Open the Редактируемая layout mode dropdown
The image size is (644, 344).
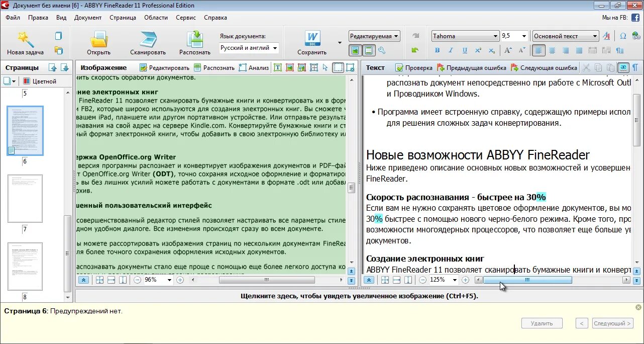tap(374, 36)
